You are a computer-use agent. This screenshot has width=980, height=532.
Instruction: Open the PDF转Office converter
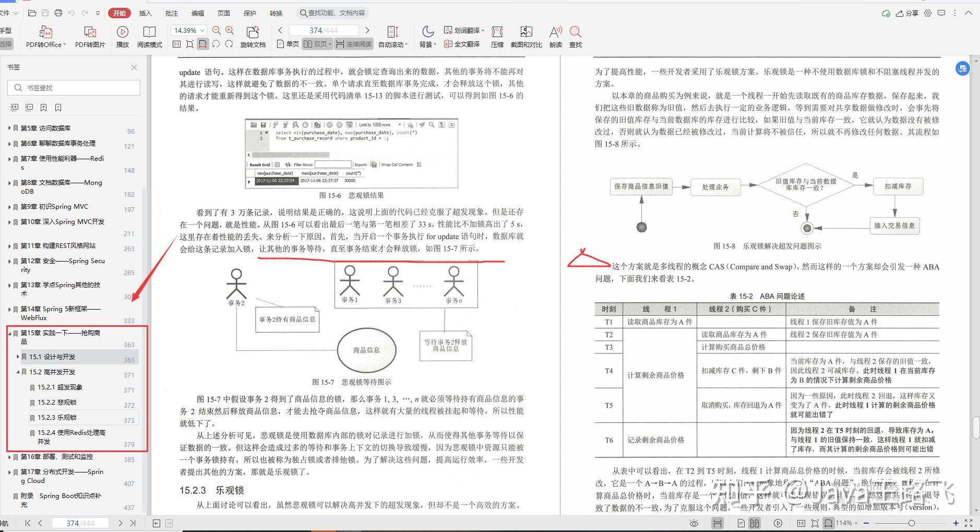pyautogui.click(x=46, y=37)
